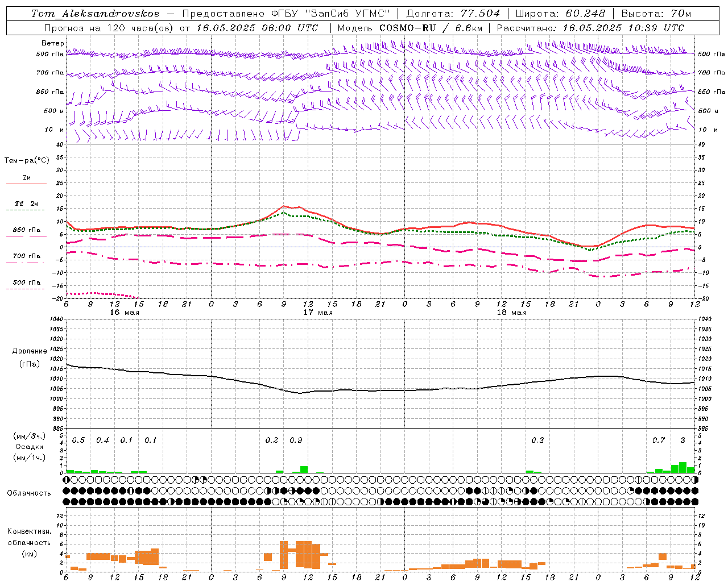Click the Прогноз на 120 часа(ов) text
This screenshot has height=582, width=728.
pos(109,28)
